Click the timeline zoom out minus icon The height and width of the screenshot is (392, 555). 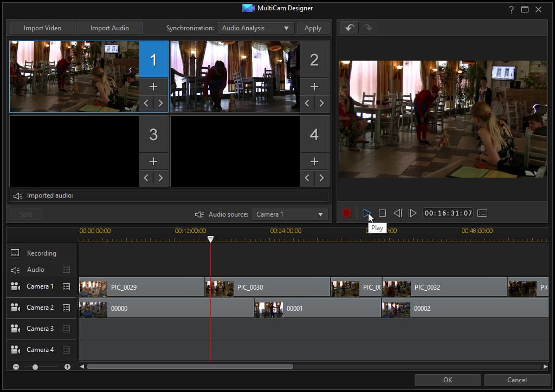(16, 367)
